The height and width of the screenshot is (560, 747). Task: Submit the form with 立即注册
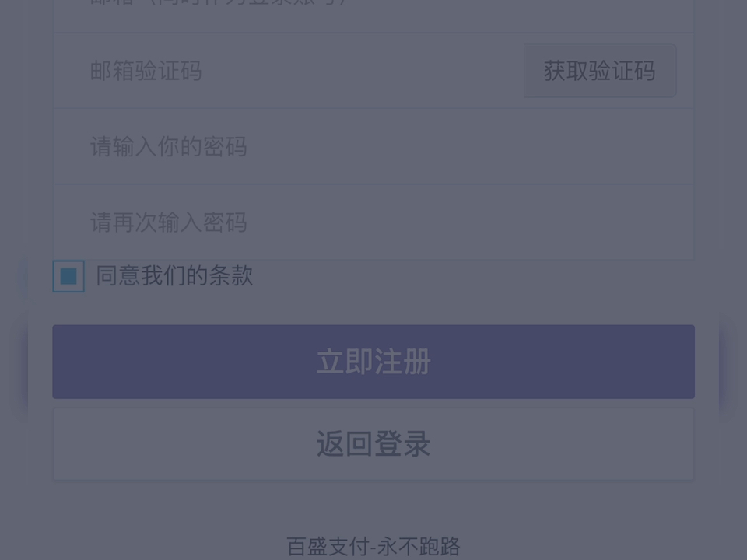[373, 362]
